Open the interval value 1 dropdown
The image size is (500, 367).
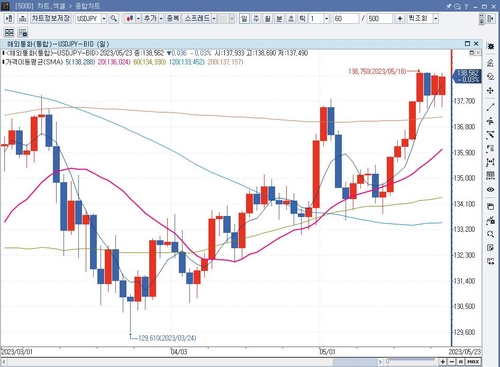pyautogui.click(x=326, y=19)
